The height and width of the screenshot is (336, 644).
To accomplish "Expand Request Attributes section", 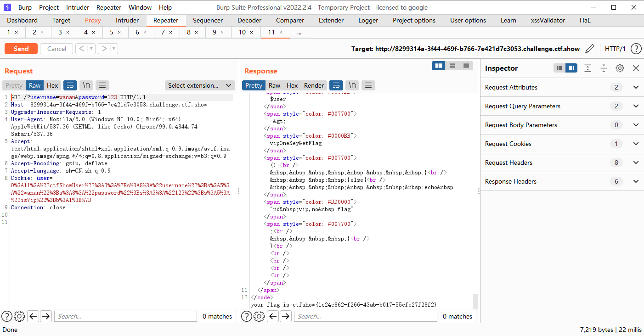I will point(636,87).
